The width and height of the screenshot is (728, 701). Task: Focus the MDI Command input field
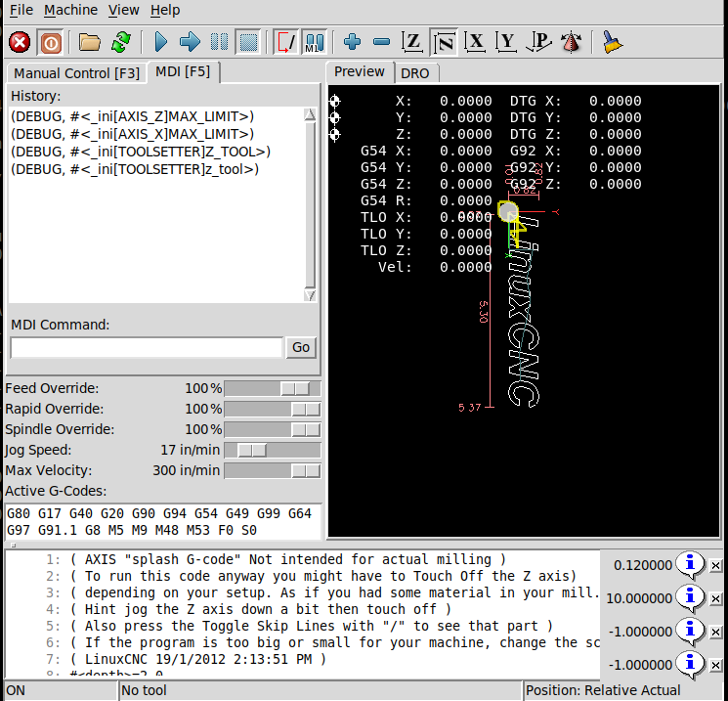point(147,347)
